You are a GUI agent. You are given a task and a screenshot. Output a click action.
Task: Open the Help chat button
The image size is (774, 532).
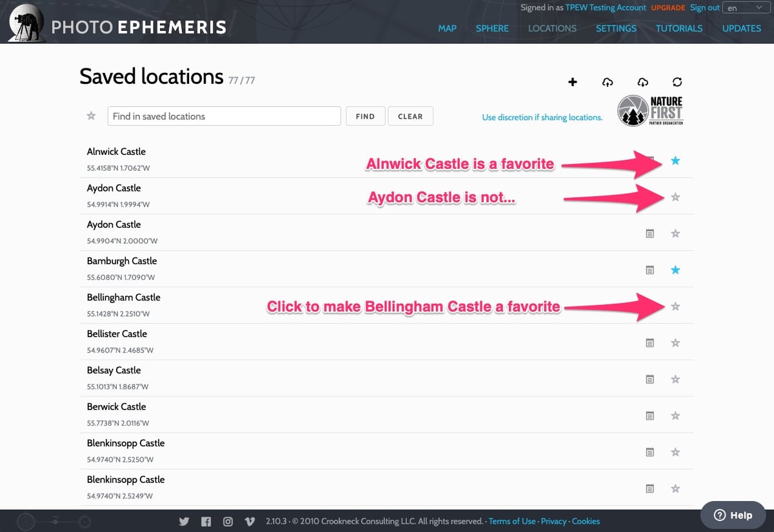pyautogui.click(x=733, y=515)
